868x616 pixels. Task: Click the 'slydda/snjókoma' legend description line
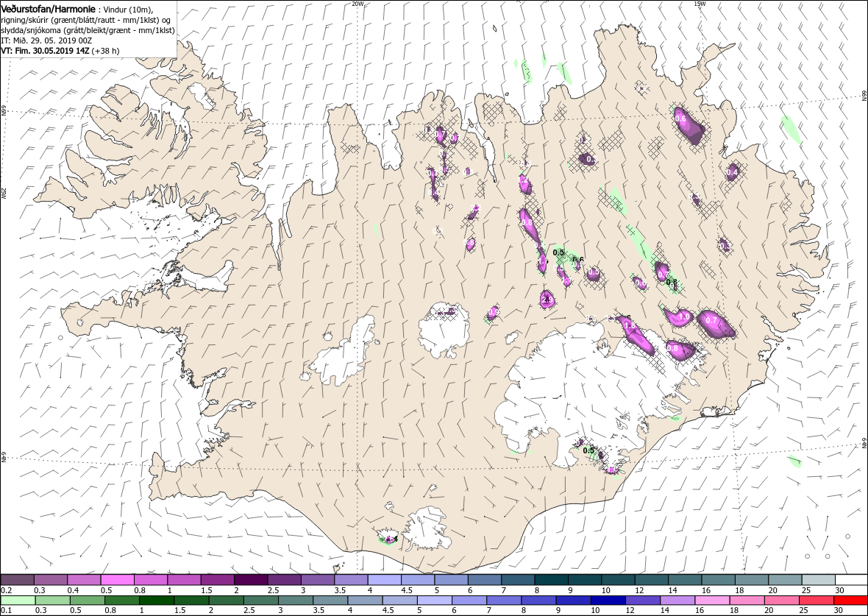click(x=88, y=30)
